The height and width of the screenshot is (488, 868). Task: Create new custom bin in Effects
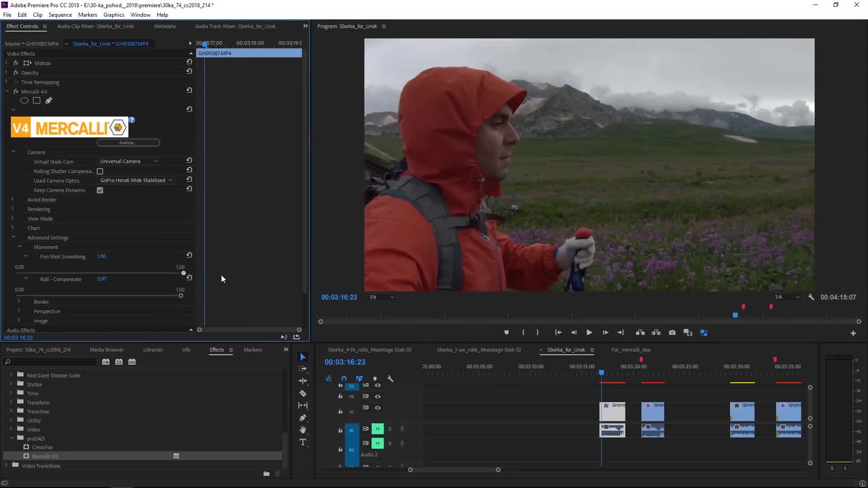(266, 474)
